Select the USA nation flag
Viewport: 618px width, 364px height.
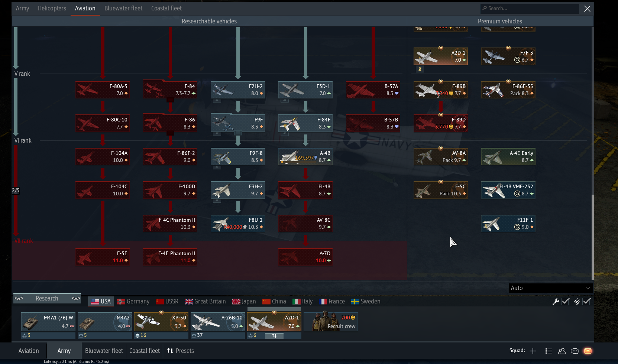click(101, 302)
